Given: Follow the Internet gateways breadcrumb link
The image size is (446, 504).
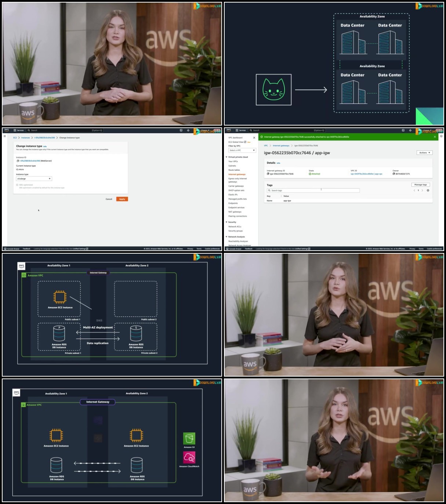Looking at the screenshot, I should pyautogui.click(x=281, y=146).
